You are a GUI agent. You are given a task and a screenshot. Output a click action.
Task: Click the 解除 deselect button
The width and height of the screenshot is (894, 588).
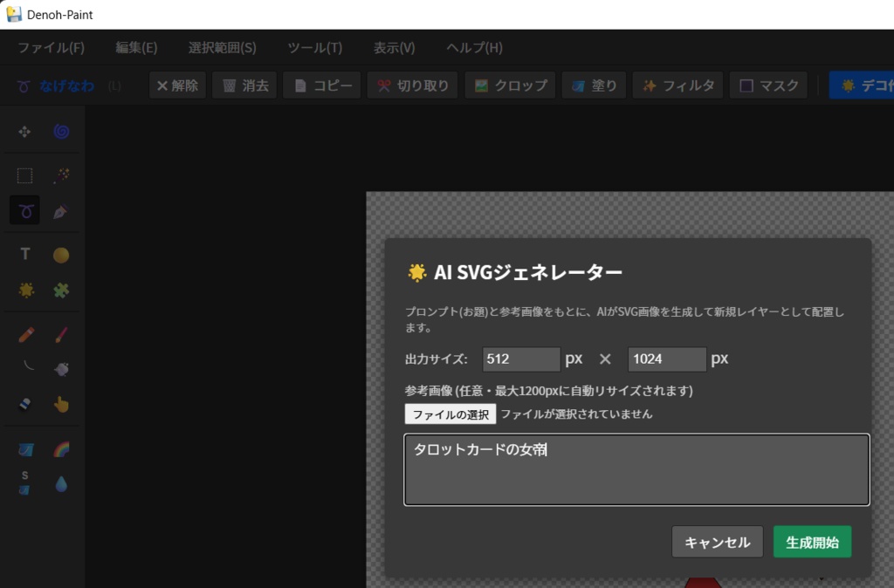pos(177,85)
